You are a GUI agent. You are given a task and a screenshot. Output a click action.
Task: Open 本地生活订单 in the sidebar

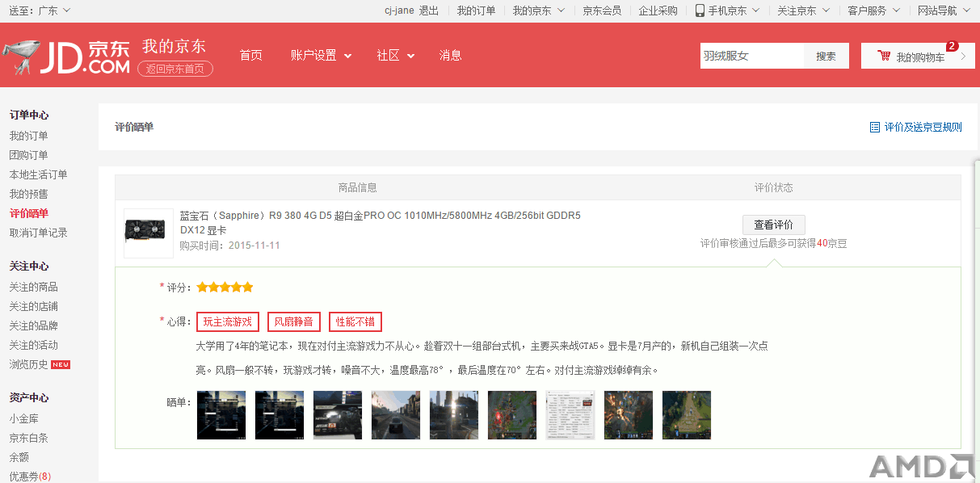[x=38, y=174]
